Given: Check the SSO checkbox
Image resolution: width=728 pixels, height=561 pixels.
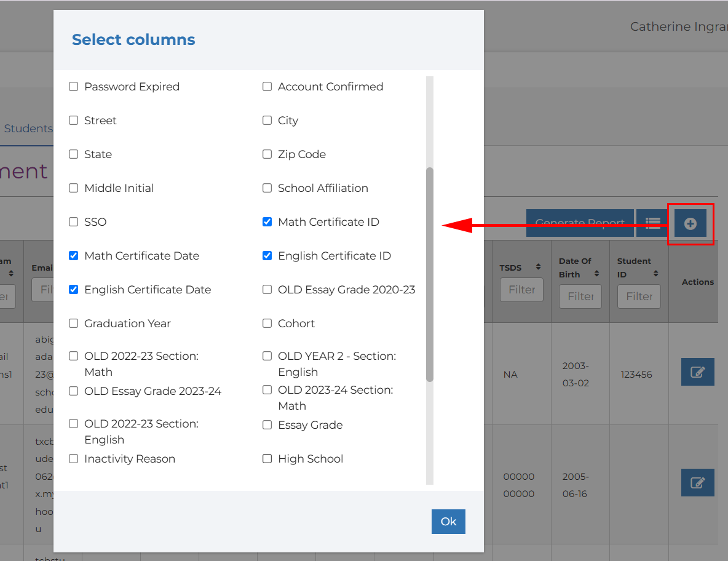Looking at the screenshot, I should click(73, 221).
